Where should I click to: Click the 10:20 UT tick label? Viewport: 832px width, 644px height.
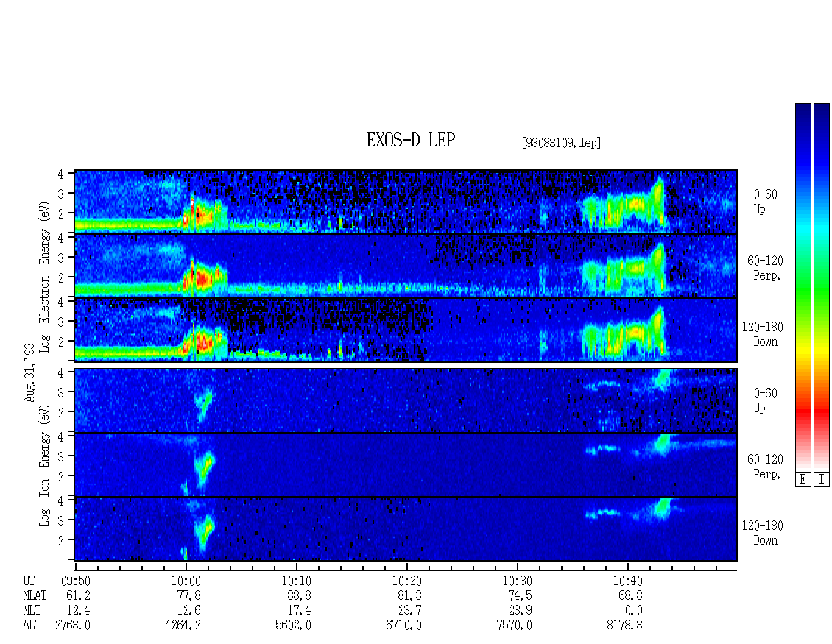[x=407, y=581]
